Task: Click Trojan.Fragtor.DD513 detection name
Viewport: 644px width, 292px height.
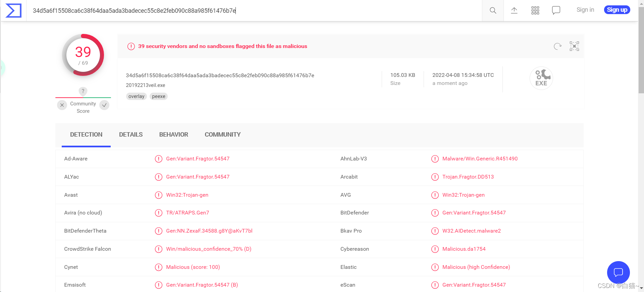Action: pos(468,177)
